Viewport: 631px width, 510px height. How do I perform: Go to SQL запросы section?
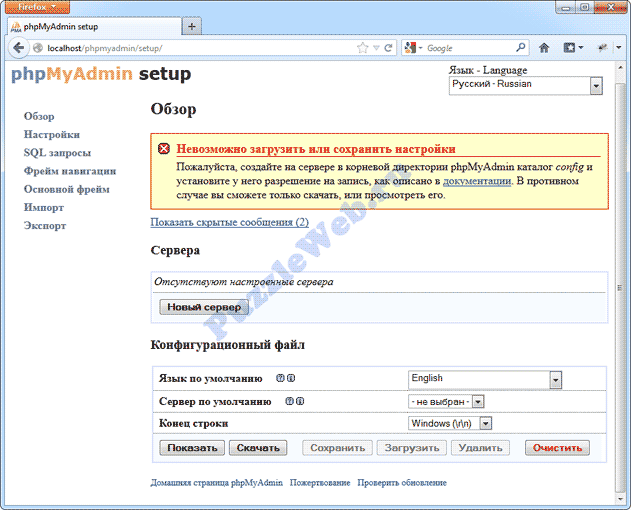tap(58, 153)
